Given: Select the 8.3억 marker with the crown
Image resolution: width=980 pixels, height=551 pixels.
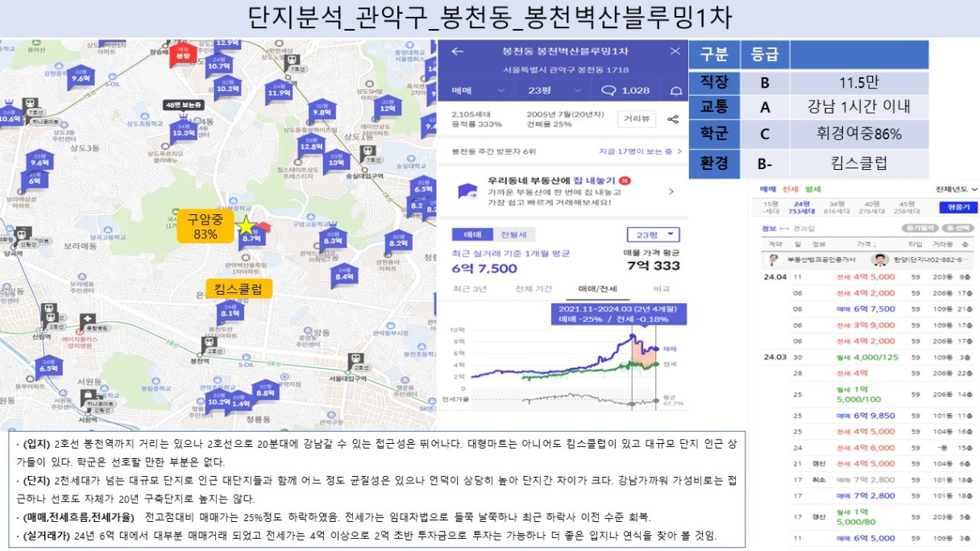Looking at the screenshot, I should [332, 238].
